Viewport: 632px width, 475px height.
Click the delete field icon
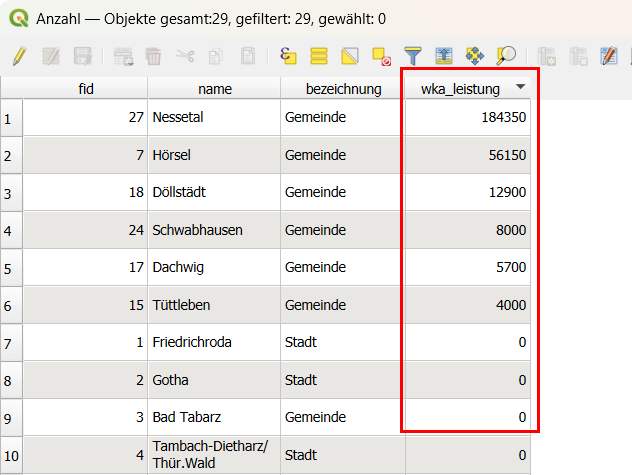click(578, 56)
